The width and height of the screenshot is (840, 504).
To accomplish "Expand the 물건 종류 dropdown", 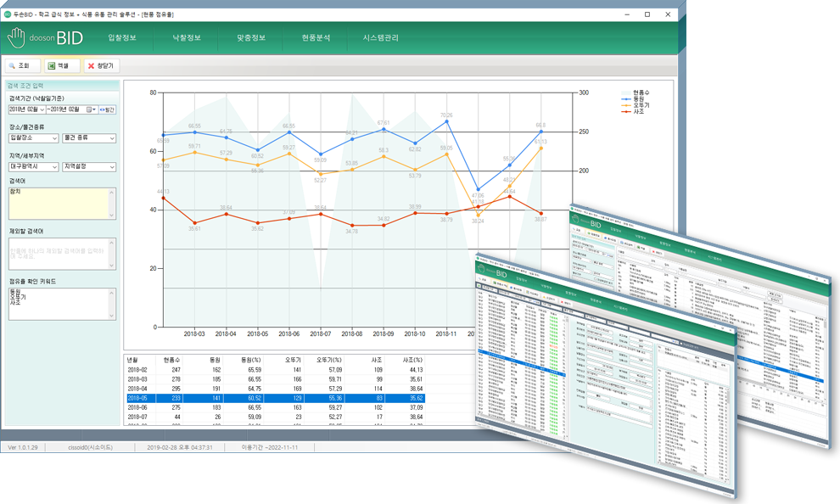I will tap(110, 138).
